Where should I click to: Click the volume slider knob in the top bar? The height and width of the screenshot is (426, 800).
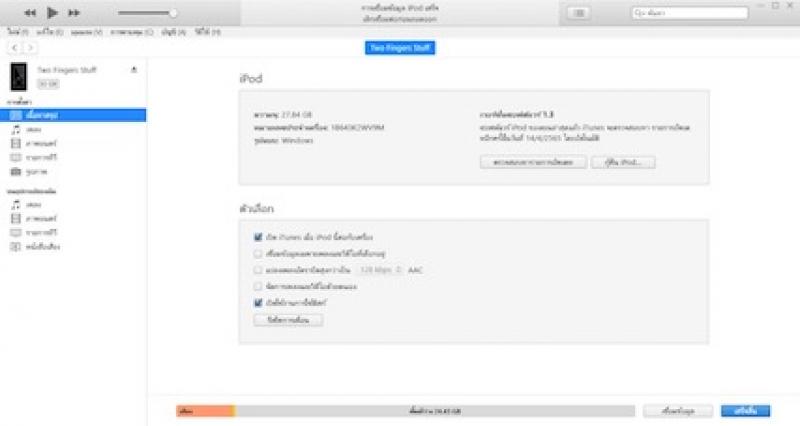coord(173,13)
